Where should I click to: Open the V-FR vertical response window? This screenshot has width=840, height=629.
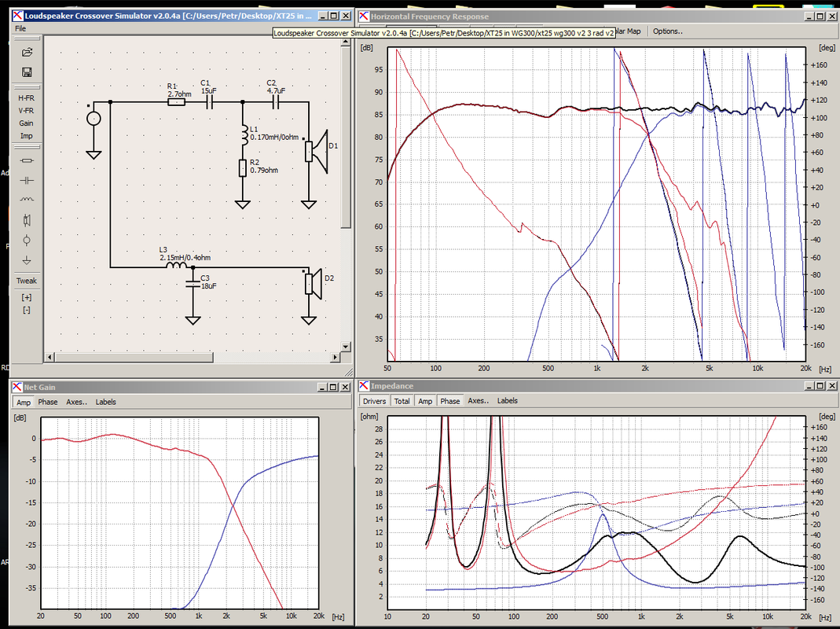(26, 110)
